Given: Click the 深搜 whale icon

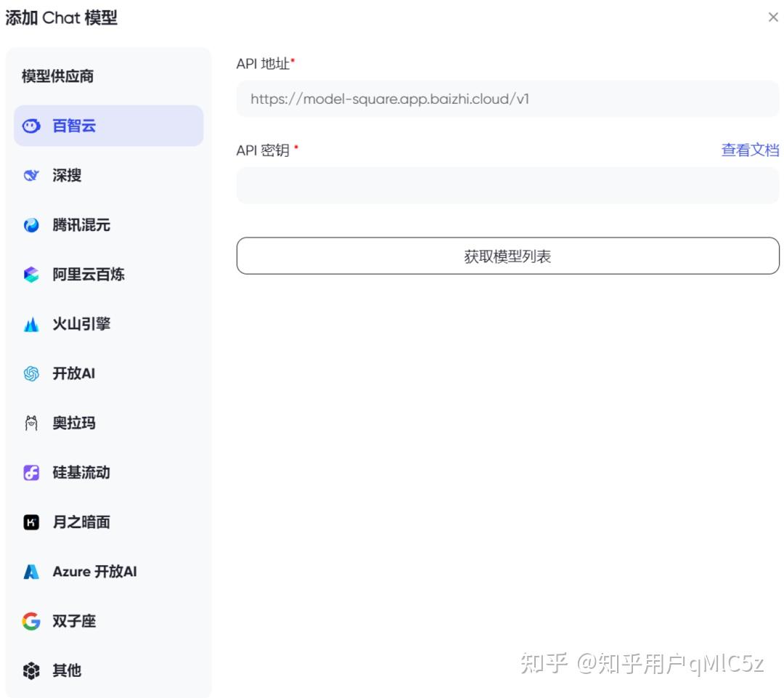Looking at the screenshot, I should tap(31, 176).
